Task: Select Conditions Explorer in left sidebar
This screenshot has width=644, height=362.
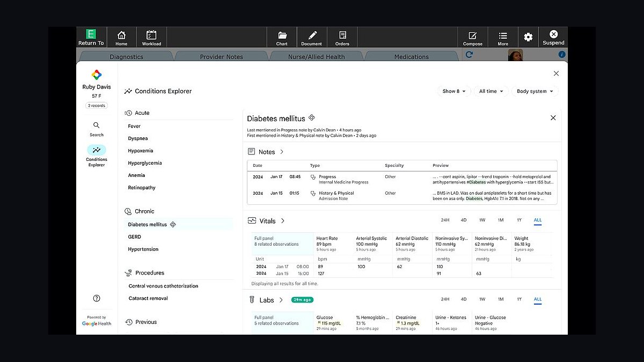Action: (x=97, y=156)
